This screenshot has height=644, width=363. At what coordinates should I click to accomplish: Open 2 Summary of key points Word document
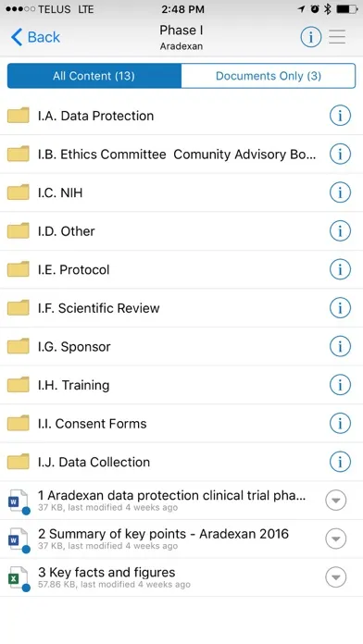165,539
